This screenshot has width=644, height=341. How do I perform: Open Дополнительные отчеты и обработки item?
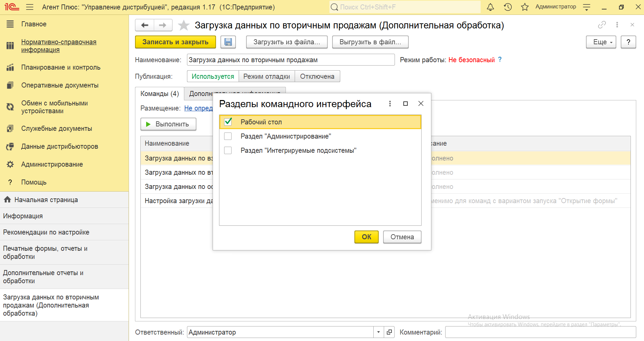[64, 277]
